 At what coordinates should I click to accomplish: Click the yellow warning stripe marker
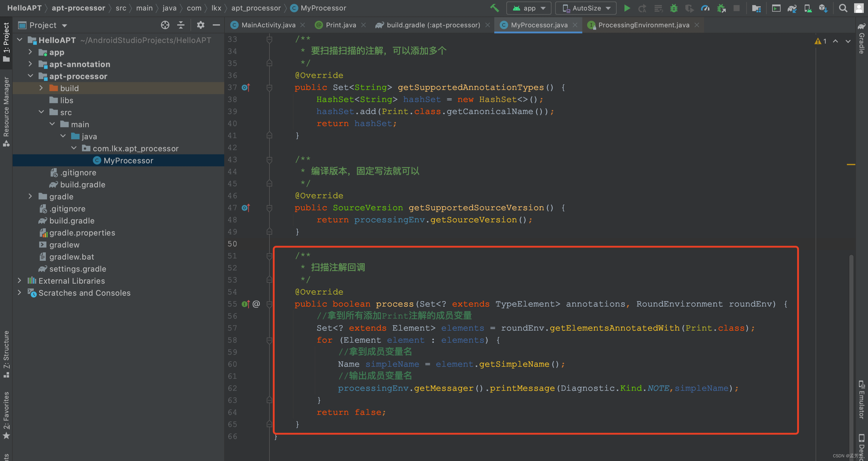tap(851, 164)
